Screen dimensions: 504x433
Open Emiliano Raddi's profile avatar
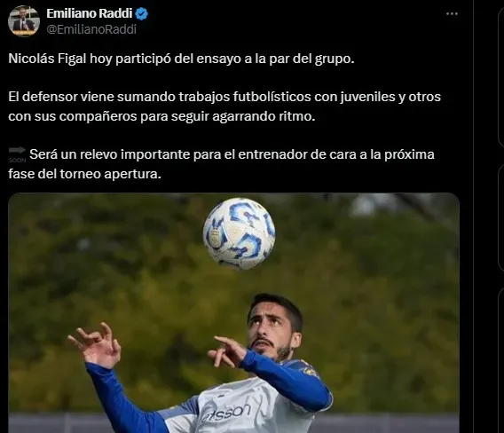coord(24,21)
